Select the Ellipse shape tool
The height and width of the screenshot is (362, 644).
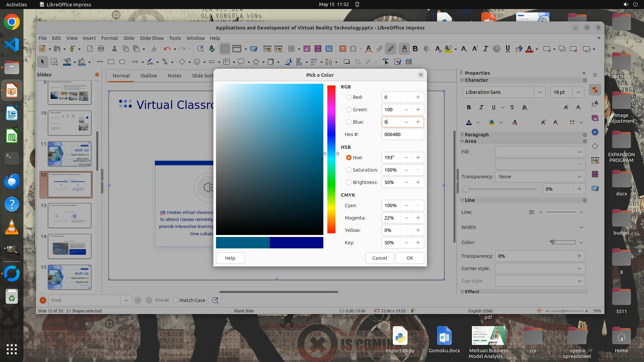point(122,62)
